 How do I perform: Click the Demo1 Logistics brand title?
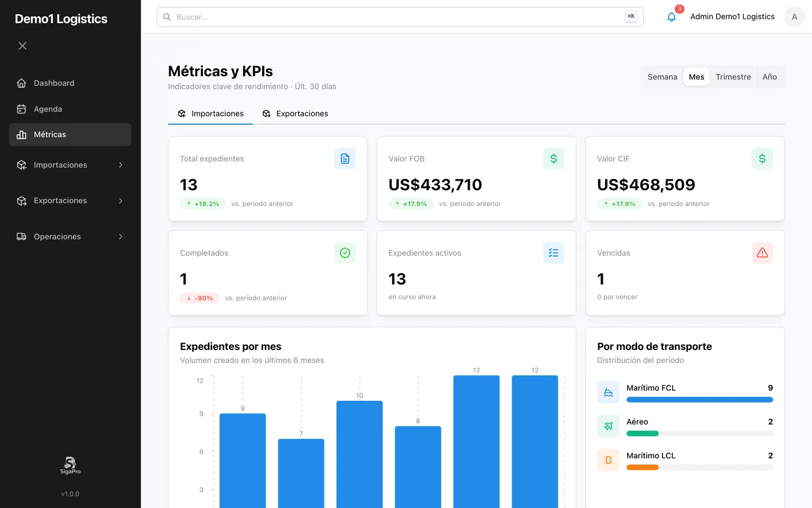pos(61,19)
